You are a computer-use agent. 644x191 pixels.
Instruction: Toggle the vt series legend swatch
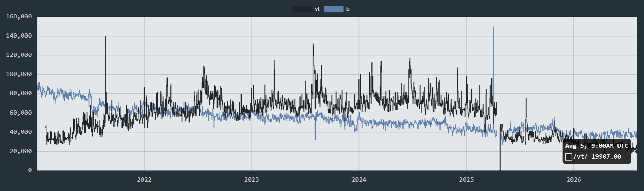click(302, 9)
